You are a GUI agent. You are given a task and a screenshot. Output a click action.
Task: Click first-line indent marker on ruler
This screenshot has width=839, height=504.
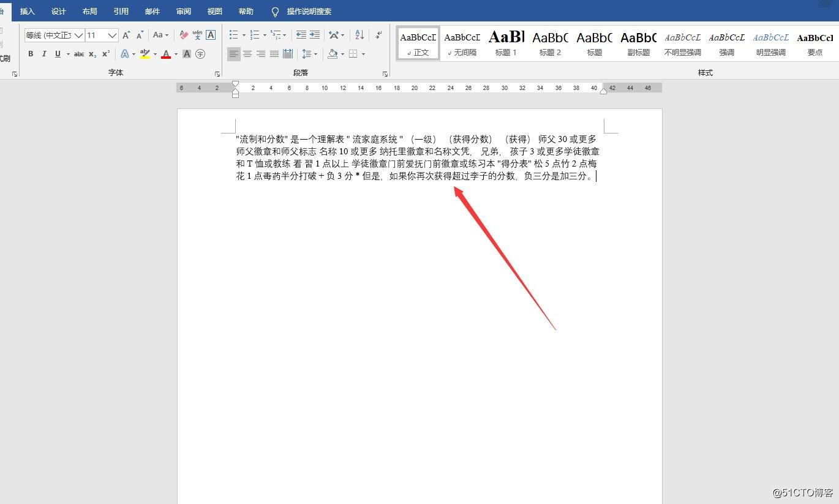tap(235, 85)
